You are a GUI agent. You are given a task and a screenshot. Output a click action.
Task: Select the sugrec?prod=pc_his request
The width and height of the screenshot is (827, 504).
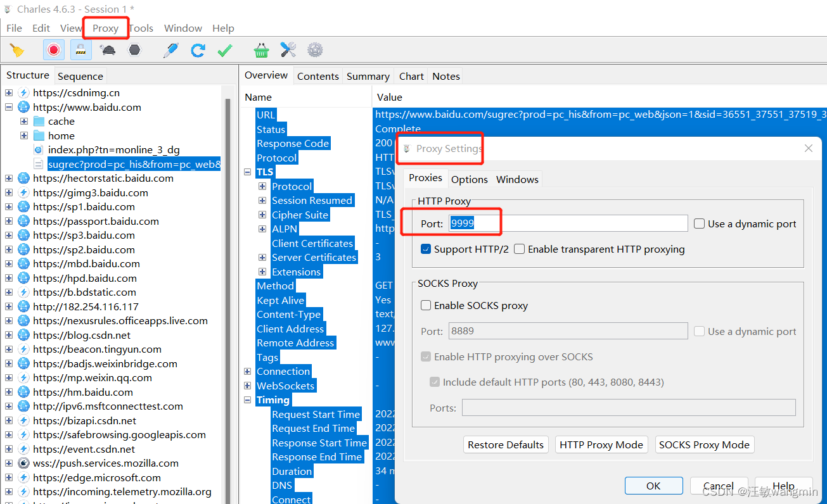point(134,164)
